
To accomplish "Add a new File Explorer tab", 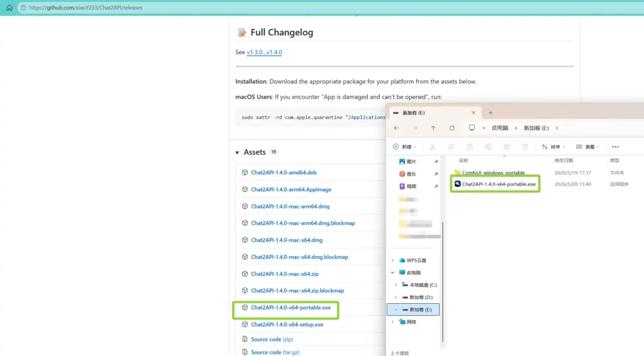I will tap(491, 113).
